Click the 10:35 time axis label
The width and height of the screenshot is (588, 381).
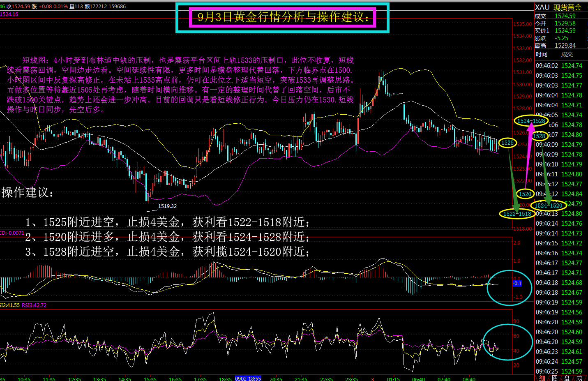click(24, 379)
